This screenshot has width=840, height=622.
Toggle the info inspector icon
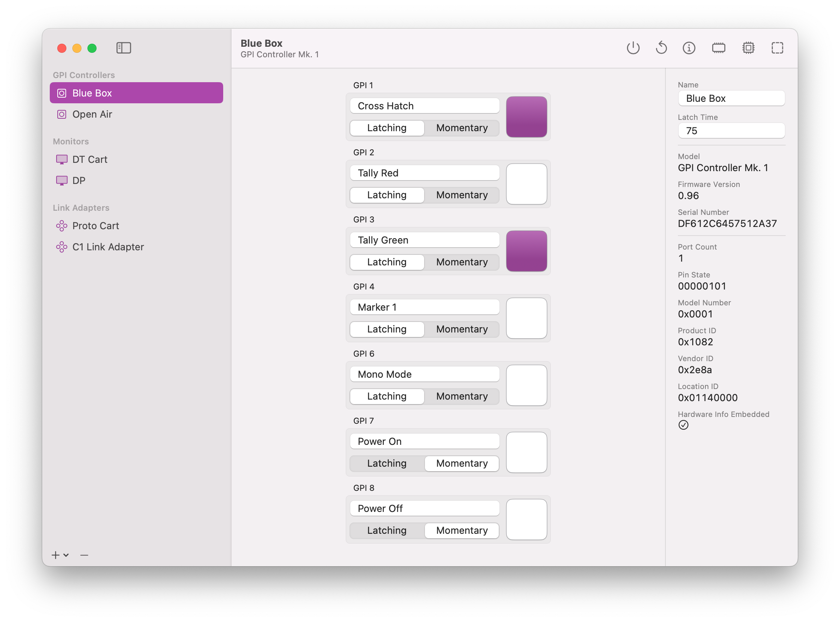(689, 48)
